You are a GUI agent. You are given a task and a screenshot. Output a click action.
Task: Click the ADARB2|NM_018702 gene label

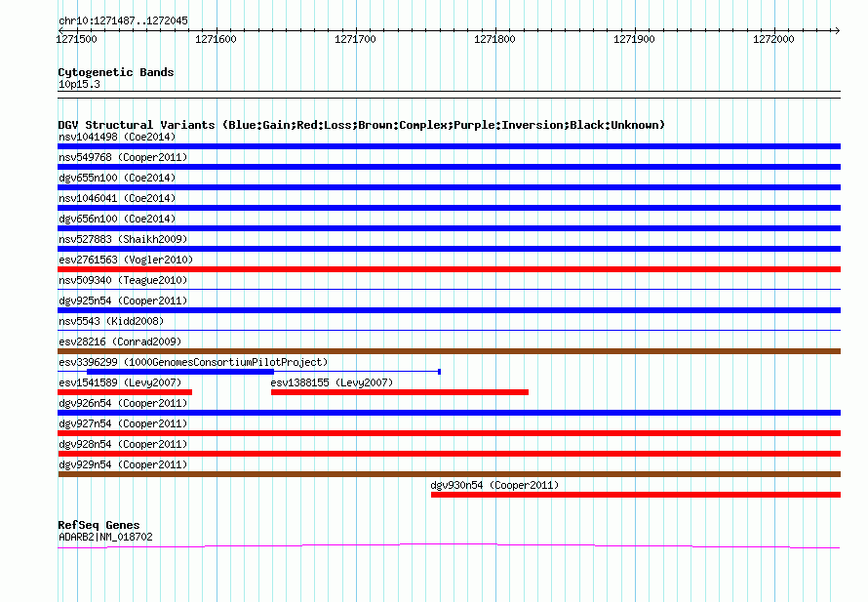105,537
